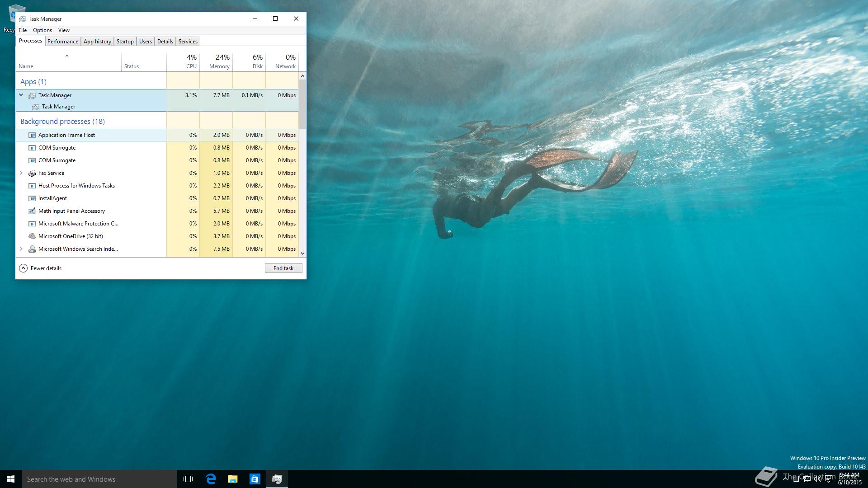
Task: Click the Microsoft Malware Protection icon
Action: [32, 224]
